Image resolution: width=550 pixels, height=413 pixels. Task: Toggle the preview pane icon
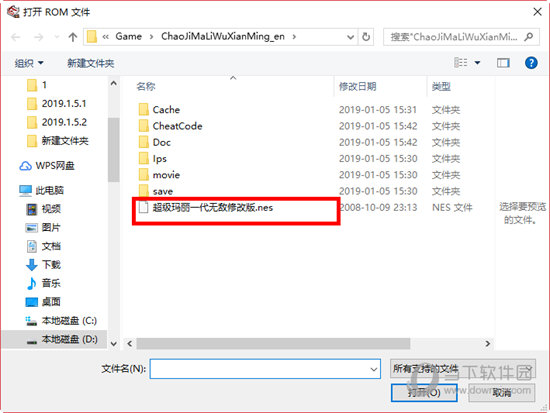[503, 63]
